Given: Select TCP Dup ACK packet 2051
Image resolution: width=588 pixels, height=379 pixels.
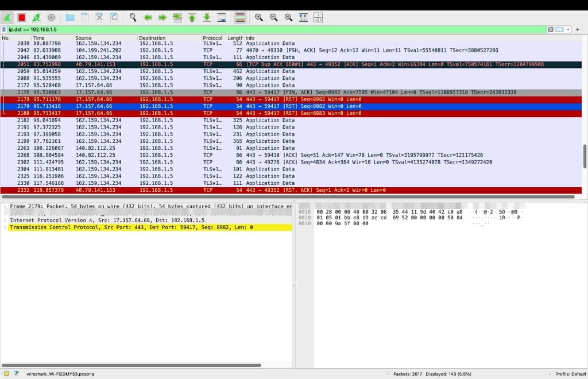Looking at the screenshot, I should (291, 64).
